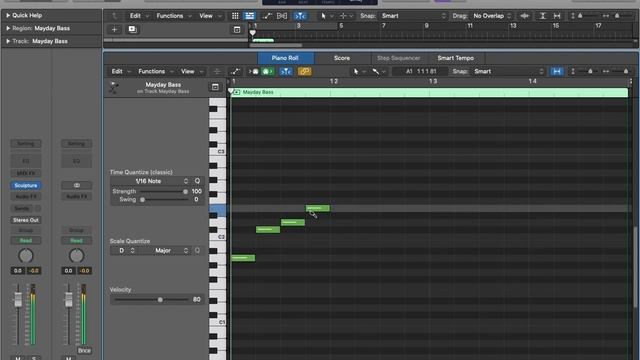
Task: Open the 1/16 Note quantize dropdown
Action: [150, 181]
